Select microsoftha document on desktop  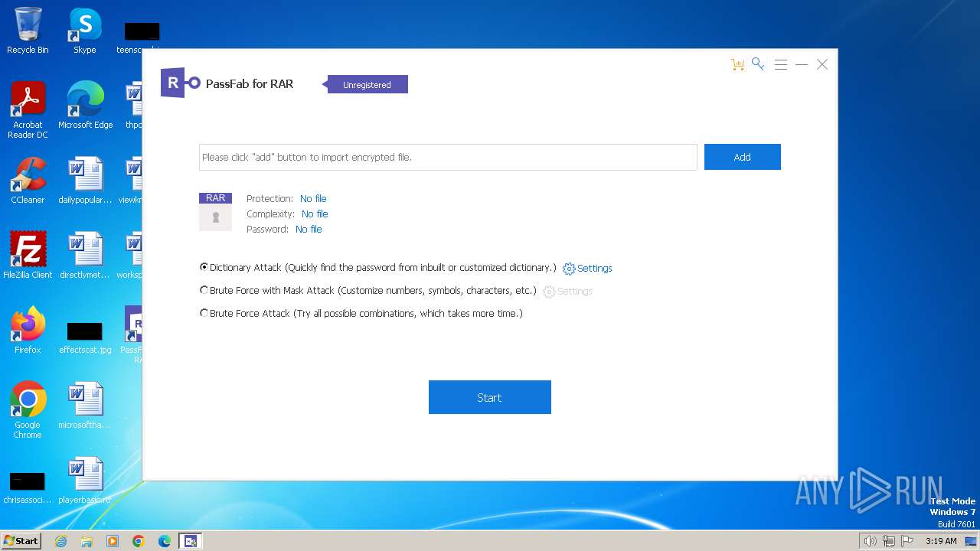[85, 406]
